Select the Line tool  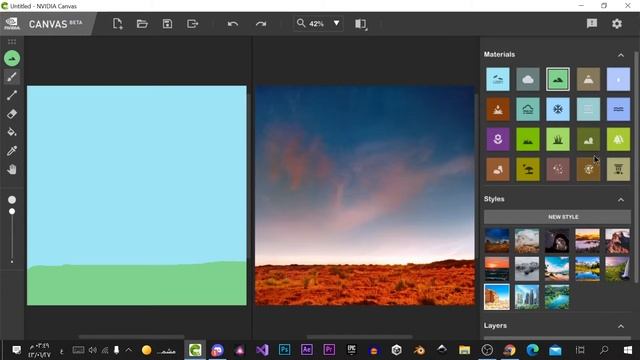12,95
